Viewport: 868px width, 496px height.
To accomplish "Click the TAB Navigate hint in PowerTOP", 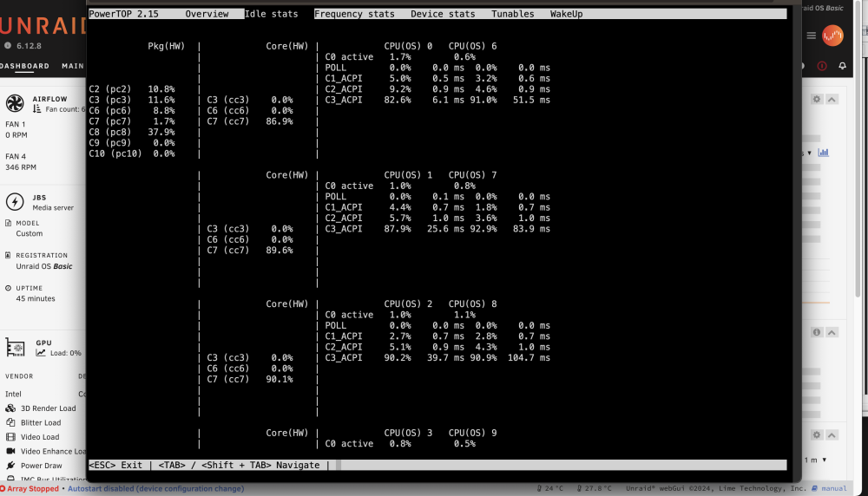I will pyautogui.click(x=240, y=465).
